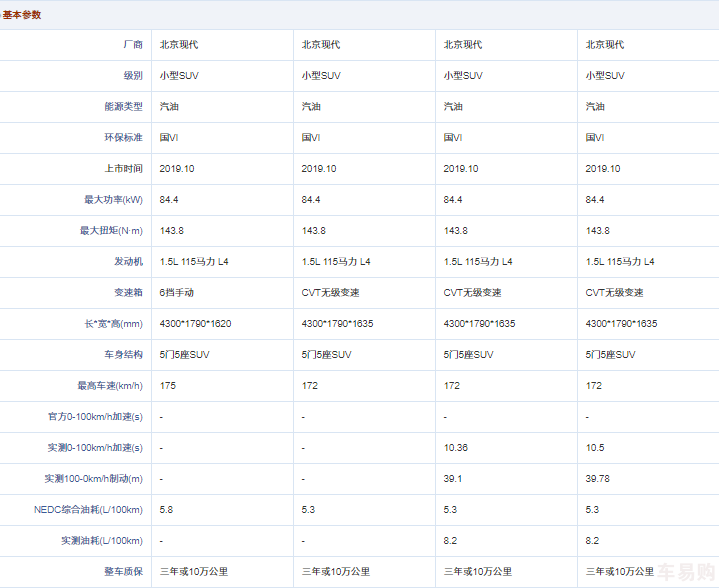Select the 4300*1790*1620 dimensions cell
The width and height of the screenshot is (719, 588).
click(195, 324)
